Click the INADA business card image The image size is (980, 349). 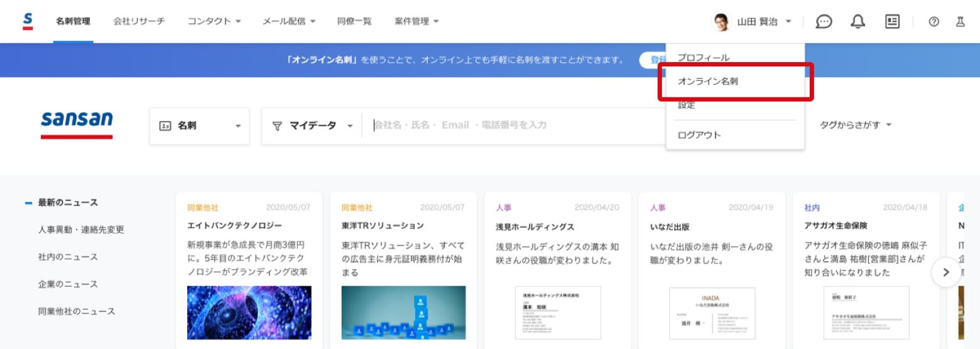point(712,313)
